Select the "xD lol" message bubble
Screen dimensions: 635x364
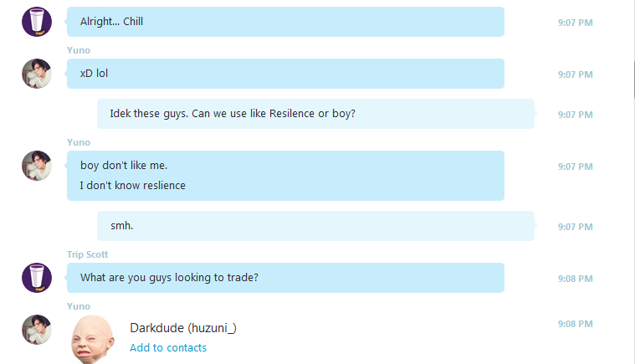[285, 74]
